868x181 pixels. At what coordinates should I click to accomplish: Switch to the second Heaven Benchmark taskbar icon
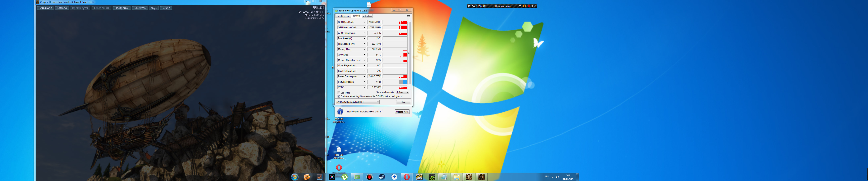pyautogui.click(x=481, y=177)
